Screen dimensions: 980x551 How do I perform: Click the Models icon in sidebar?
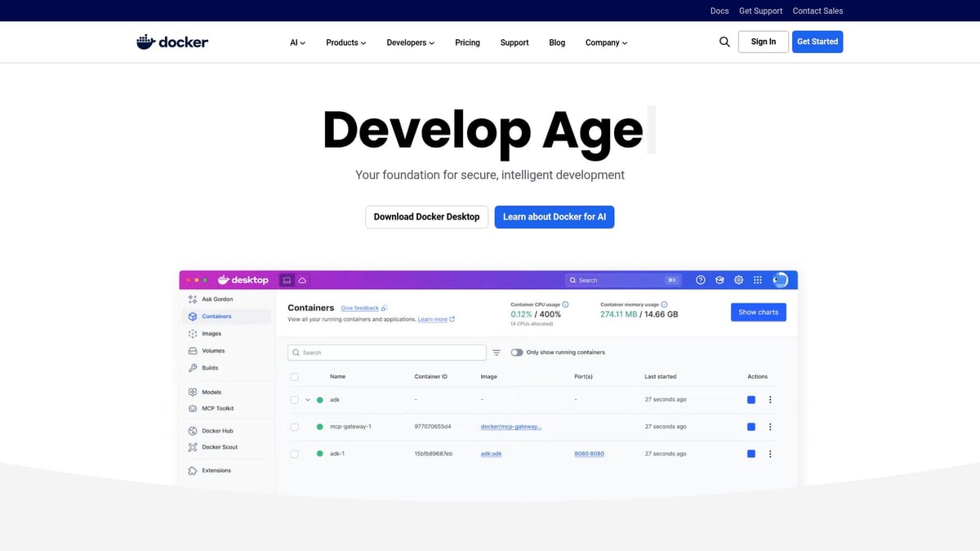pyautogui.click(x=193, y=393)
